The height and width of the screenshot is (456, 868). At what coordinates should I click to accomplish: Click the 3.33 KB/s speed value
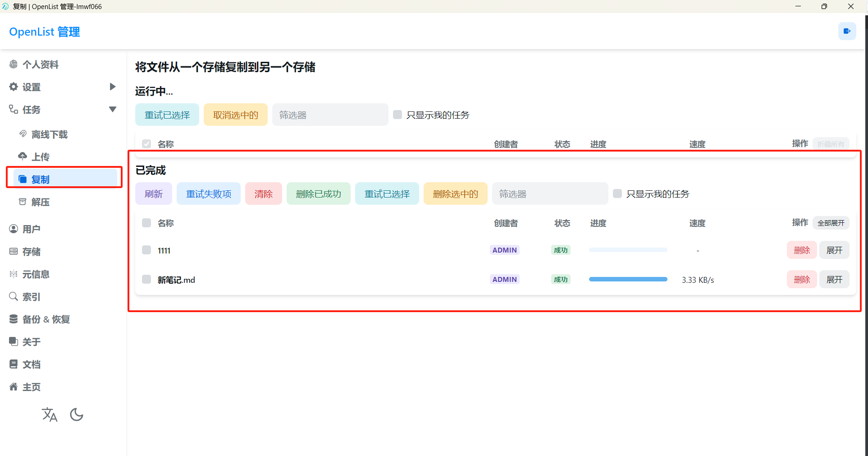click(698, 280)
